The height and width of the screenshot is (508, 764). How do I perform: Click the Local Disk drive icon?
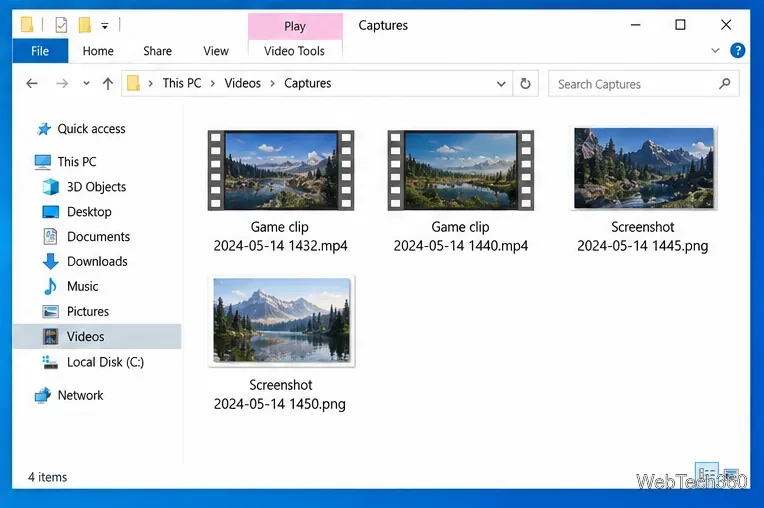tap(50, 362)
